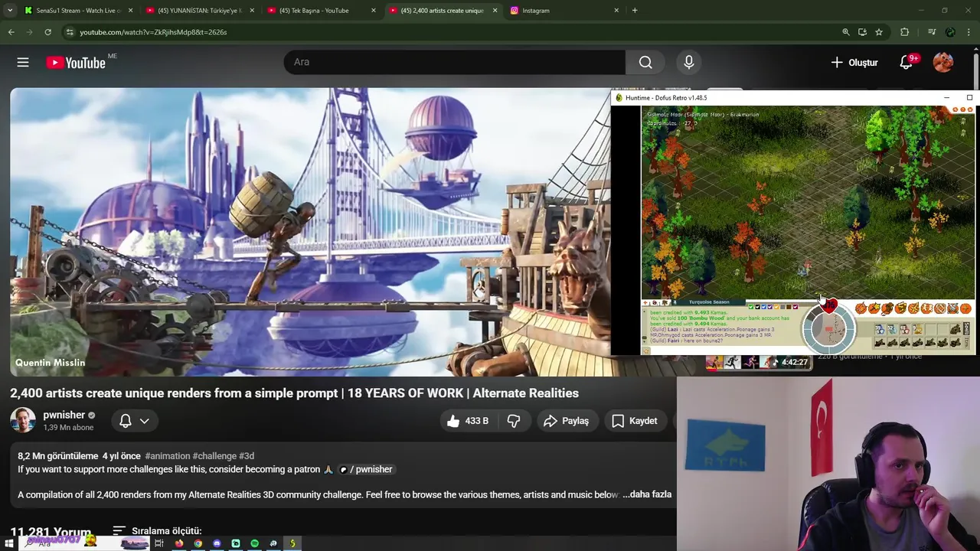Image resolution: width=980 pixels, height=551 pixels.
Task: Toggle the black chat filter checkbox in Dofus
Action: tap(758, 307)
